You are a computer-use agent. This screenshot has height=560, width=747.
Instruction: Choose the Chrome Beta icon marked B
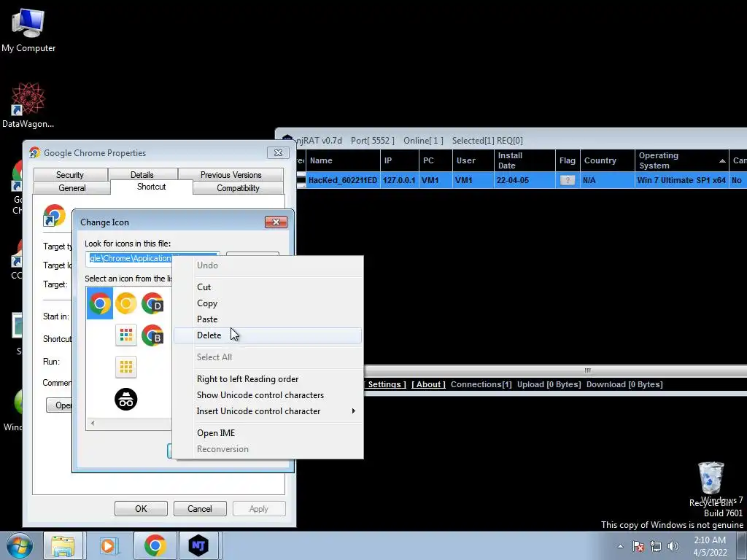(x=152, y=335)
